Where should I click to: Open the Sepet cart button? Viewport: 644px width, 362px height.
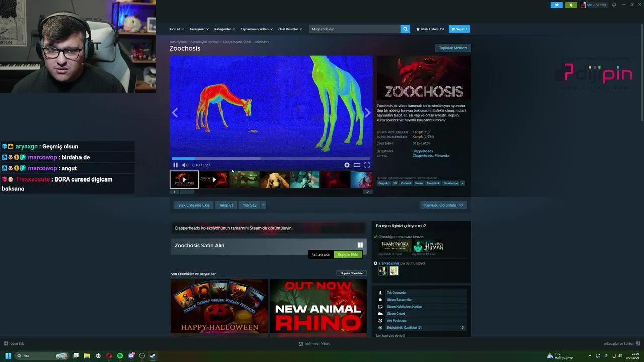pos(459,29)
